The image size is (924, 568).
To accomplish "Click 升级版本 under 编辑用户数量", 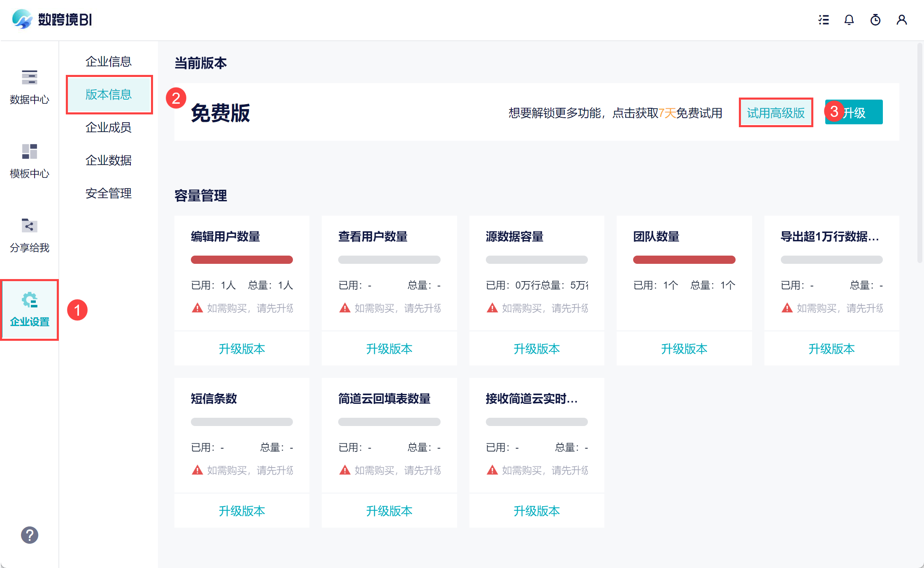I will [241, 349].
